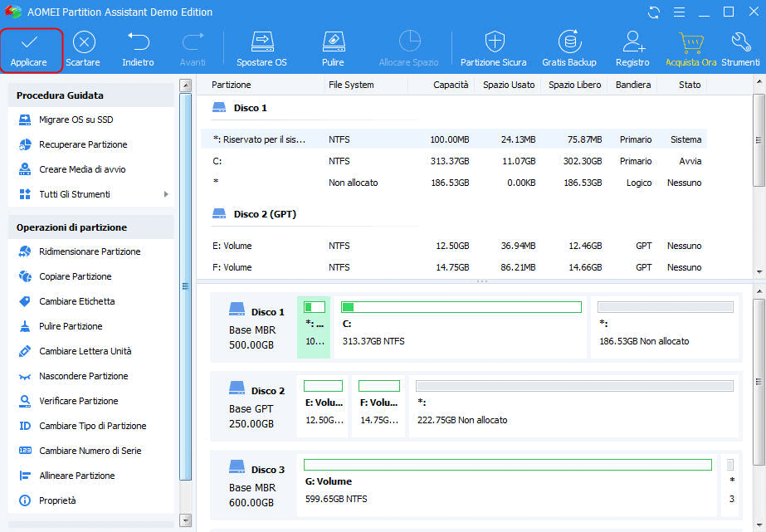Launch Gratis Backup tool
The image size is (766, 532).
569,42
